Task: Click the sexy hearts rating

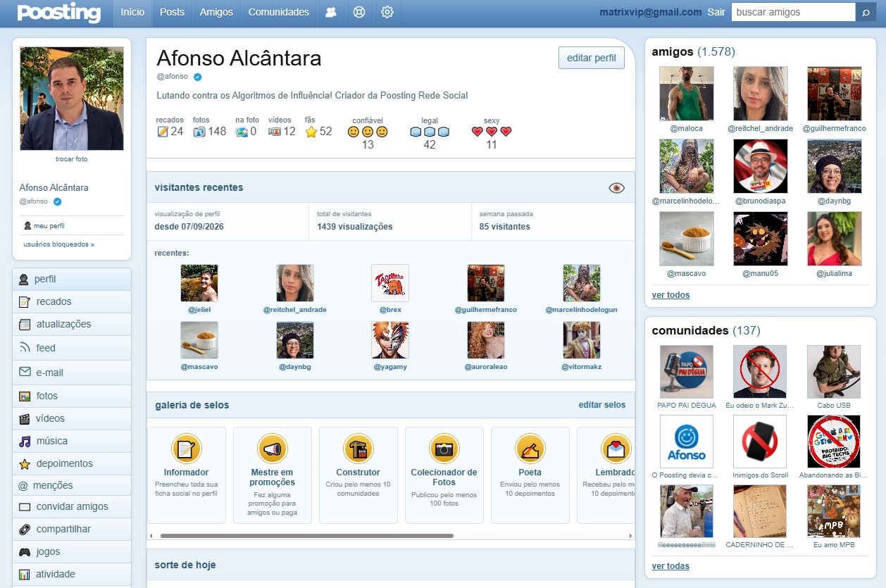Action: (x=492, y=132)
